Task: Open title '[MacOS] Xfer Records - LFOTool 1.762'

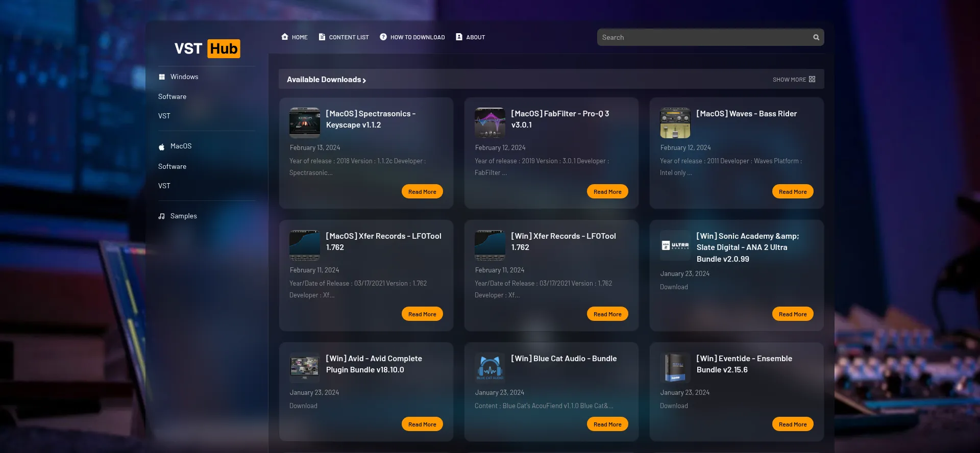Action: pos(384,242)
